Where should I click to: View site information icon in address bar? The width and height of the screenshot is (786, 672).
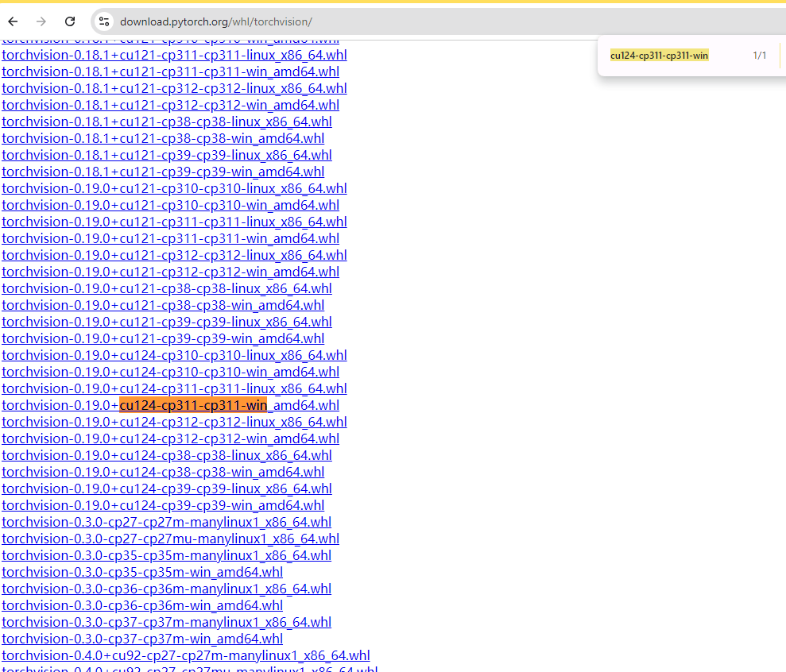tap(104, 21)
